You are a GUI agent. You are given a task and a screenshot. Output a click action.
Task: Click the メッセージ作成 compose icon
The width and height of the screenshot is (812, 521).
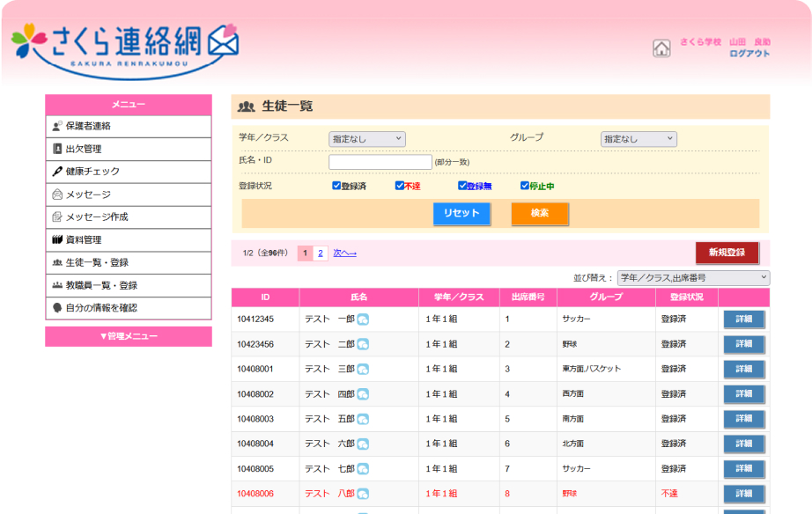click(57, 216)
